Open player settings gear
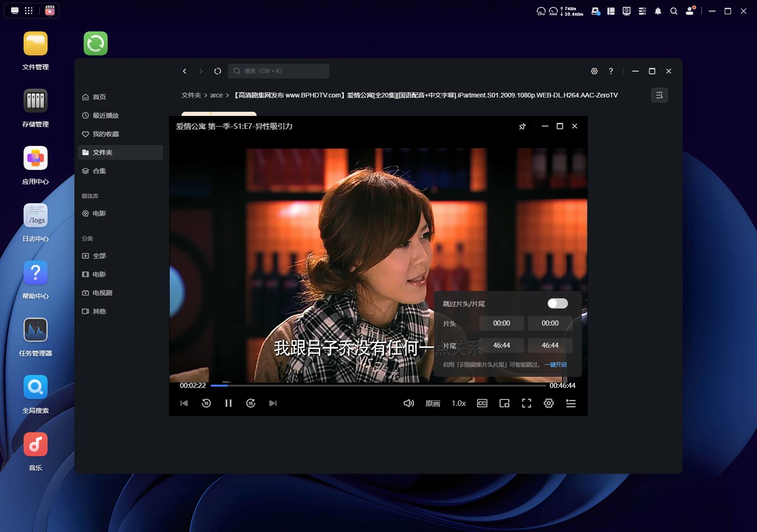Viewport: 757px width, 532px height. 549,403
